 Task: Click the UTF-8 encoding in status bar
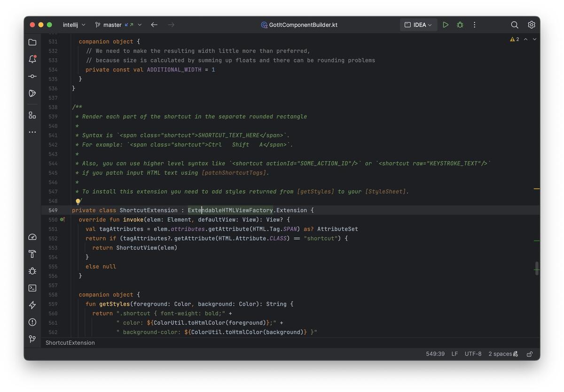(473, 354)
